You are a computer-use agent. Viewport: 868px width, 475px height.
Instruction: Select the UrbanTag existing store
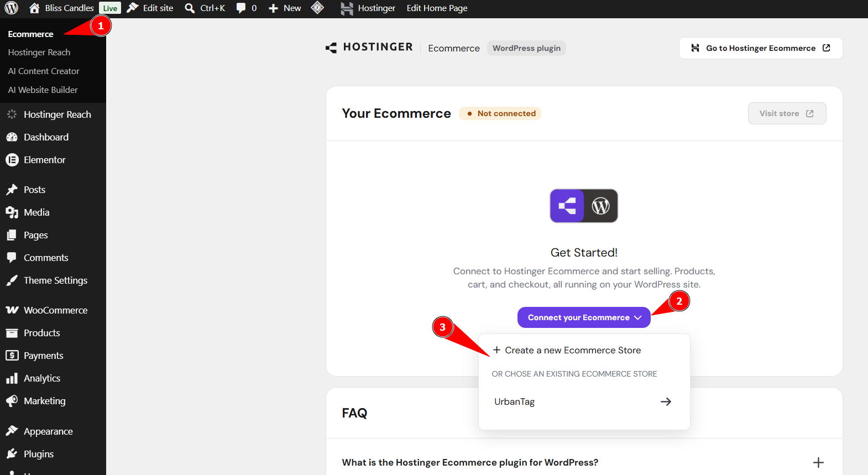[584, 401]
